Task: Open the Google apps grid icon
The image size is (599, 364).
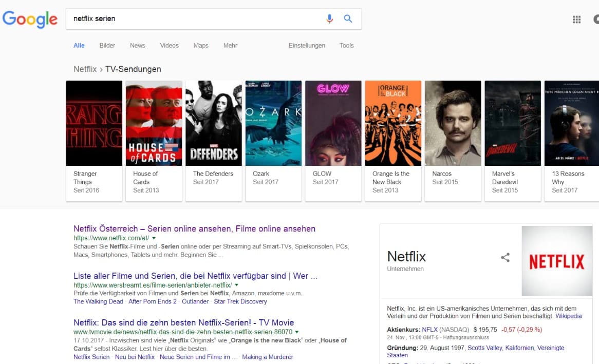Action: tap(576, 19)
